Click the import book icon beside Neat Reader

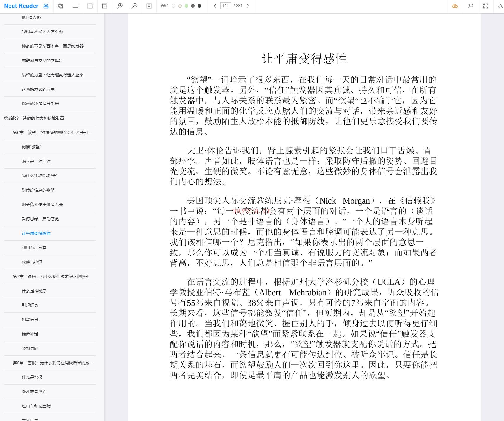[x=46, y=6]
